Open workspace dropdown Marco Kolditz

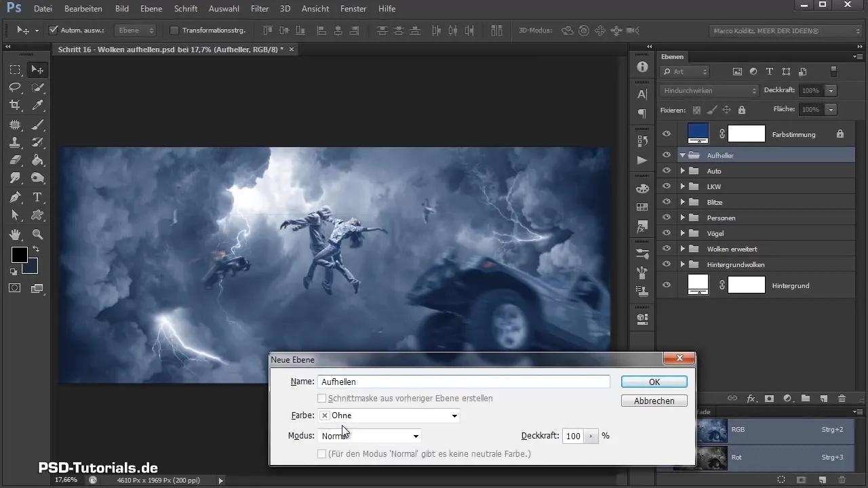pos(785,30)
